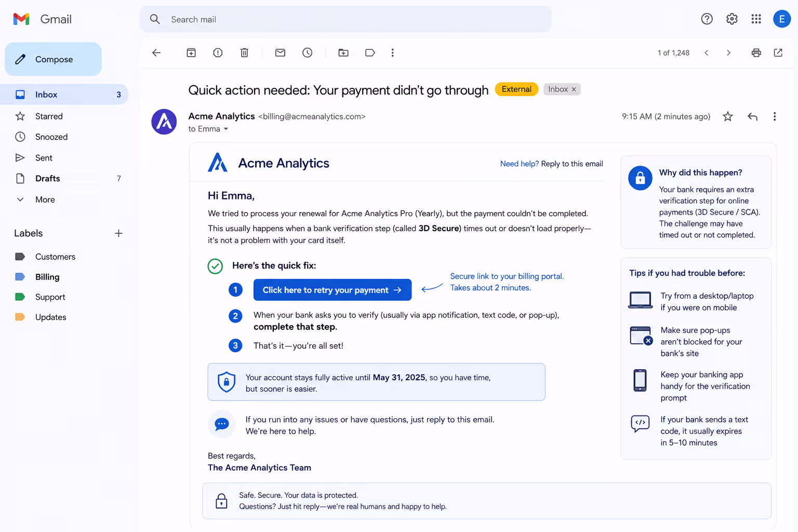
Task: Report this email as spam
Action: tap(218, 53)
